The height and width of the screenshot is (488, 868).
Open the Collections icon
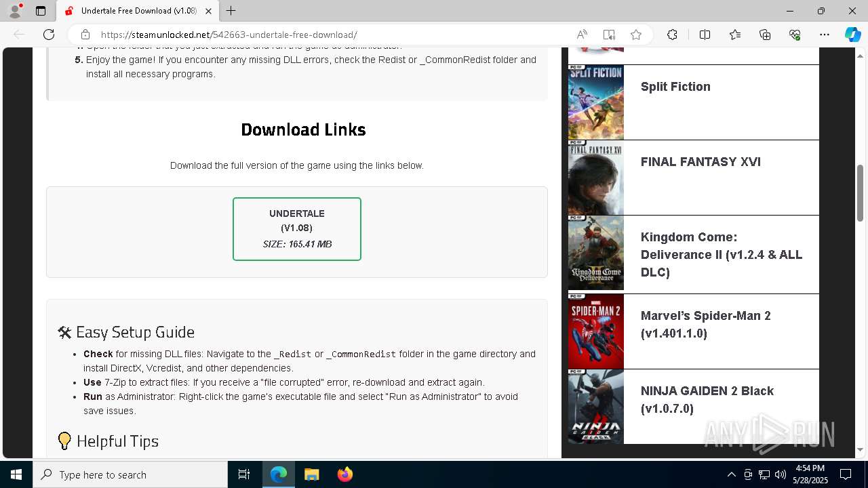(x=765, y=35)
